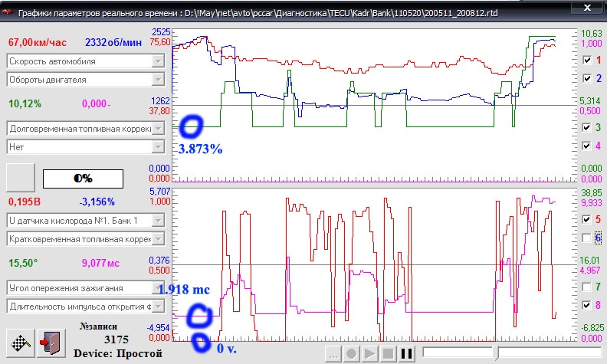Enable graph channel 6 checkbox
This screenshot has height=364, width=607.
(x=587, y=238)
